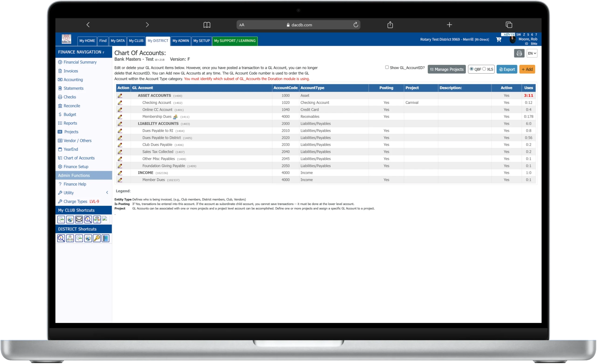Edit the ASSET ACCOUNTS row pencil
The image size is (597, 364).
[x=120, y=95]
